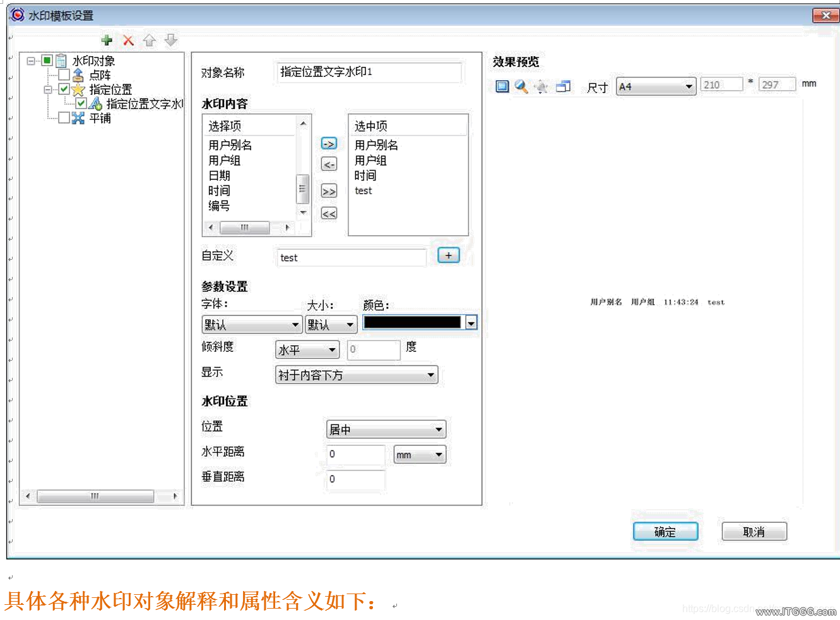Enable the 平铺 checkbox
The width and height of the screenshot is (840, 620).
tap(64, 118)
